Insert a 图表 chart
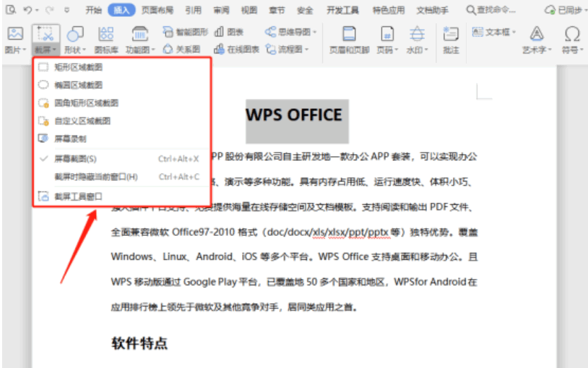This screenshot has width=588, height=368. tap(219, 32)
